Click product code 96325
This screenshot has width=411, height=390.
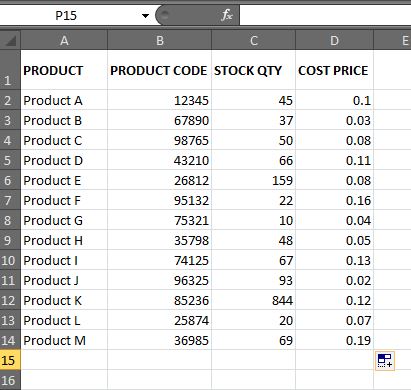point(159,280)
